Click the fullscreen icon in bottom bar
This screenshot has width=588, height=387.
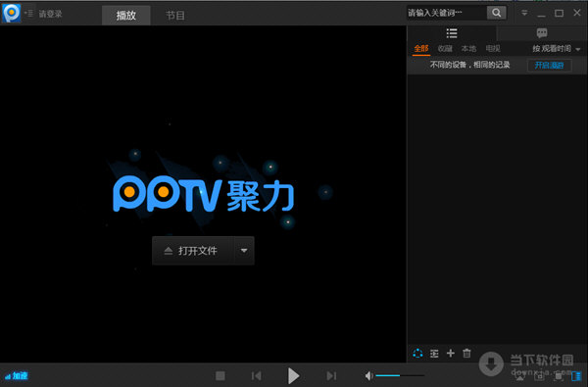click(559, 375)
